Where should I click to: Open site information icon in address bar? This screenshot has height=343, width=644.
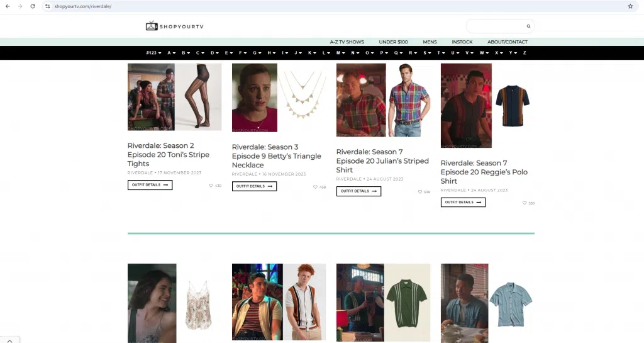(x=48, y=6)
